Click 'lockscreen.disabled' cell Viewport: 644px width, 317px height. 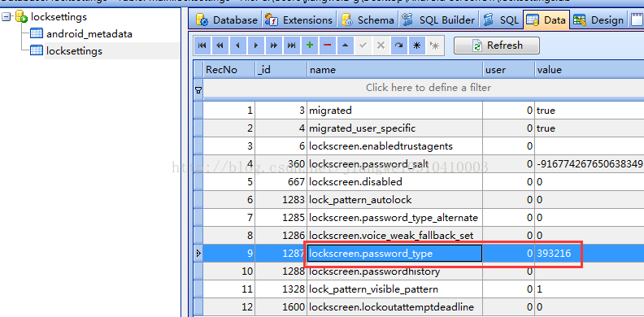point(394,182)
